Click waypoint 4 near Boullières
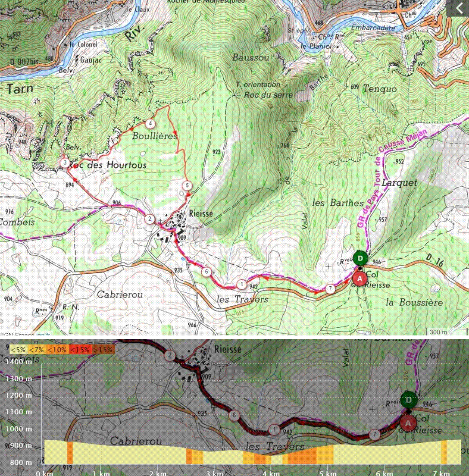 pyautogui.click(x=150, y=124)
